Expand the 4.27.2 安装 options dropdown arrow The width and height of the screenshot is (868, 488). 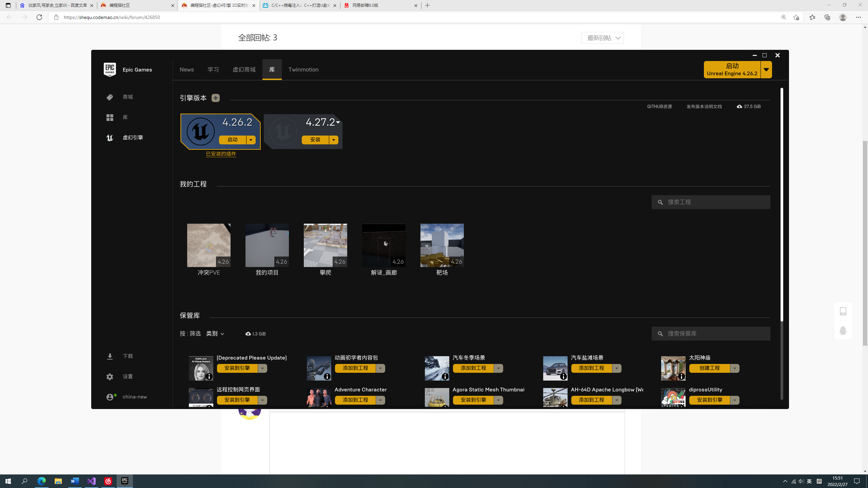coord(334,140)
